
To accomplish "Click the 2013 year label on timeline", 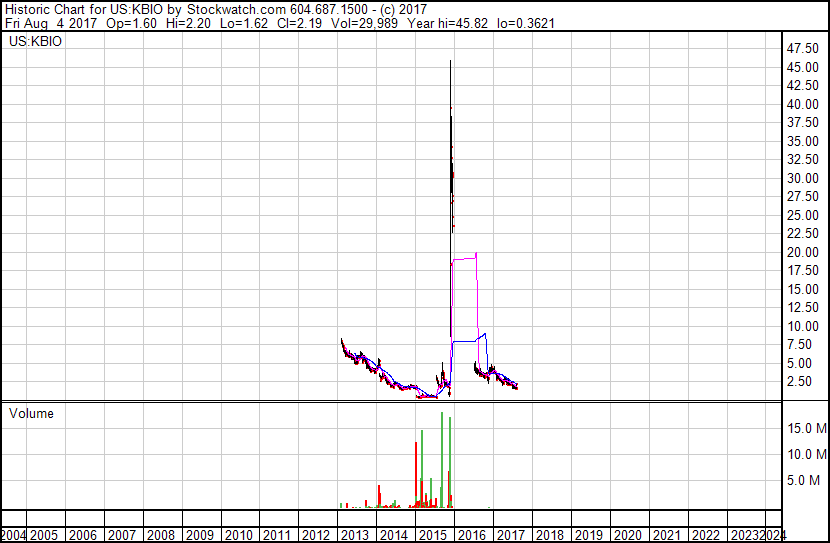I will (x=355, y=535).
